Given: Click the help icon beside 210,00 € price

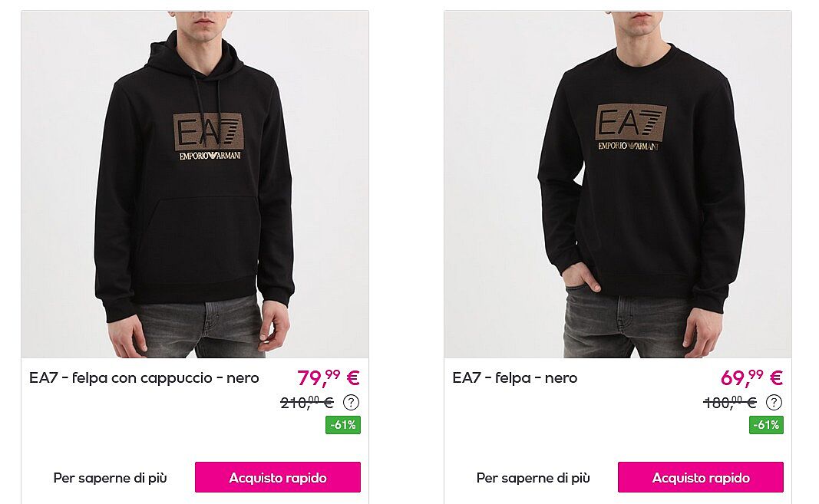Looking at the screenshot, I should click(351, 403).
